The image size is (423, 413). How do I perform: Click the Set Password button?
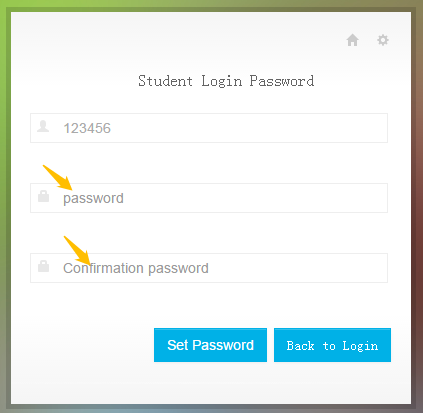click(210, 345)
